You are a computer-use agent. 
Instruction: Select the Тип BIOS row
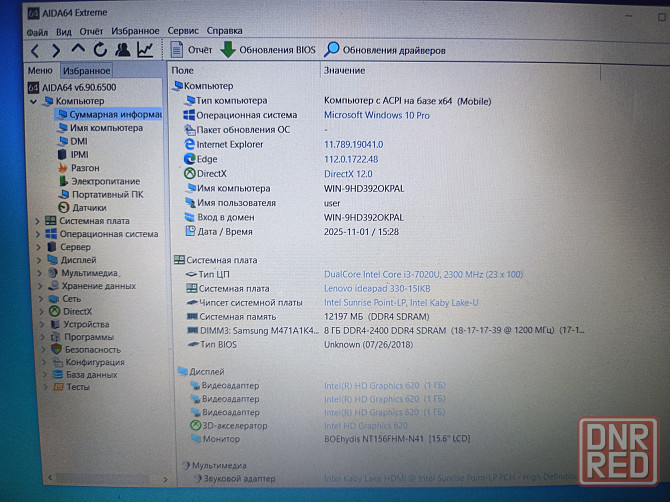tap(300, 344)
